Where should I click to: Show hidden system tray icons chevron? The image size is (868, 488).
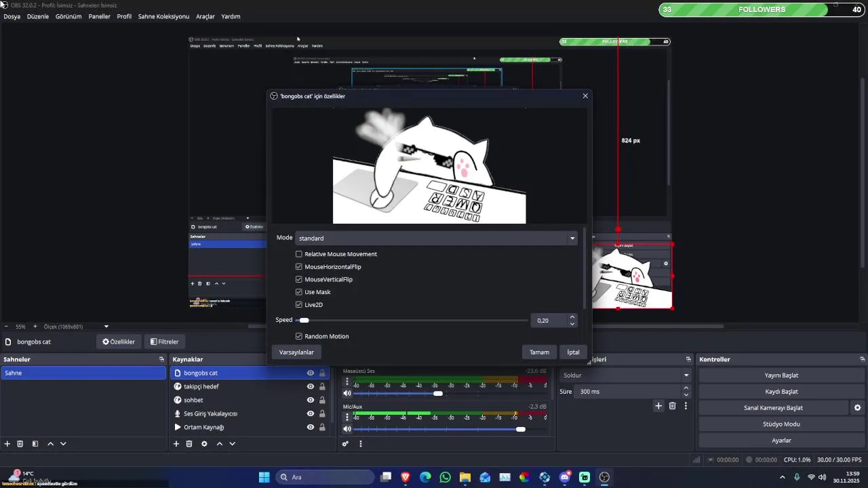[782, 477]
